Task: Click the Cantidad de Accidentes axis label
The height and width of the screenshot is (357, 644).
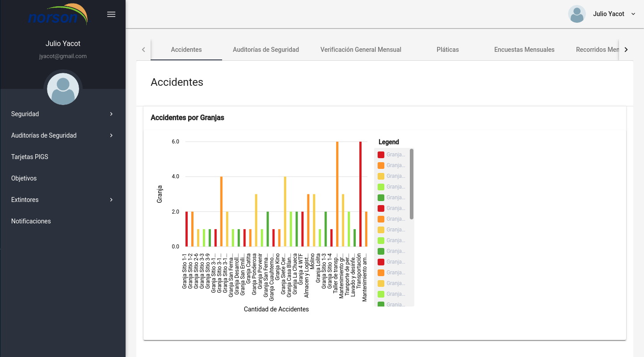Action: click(276, 309)
